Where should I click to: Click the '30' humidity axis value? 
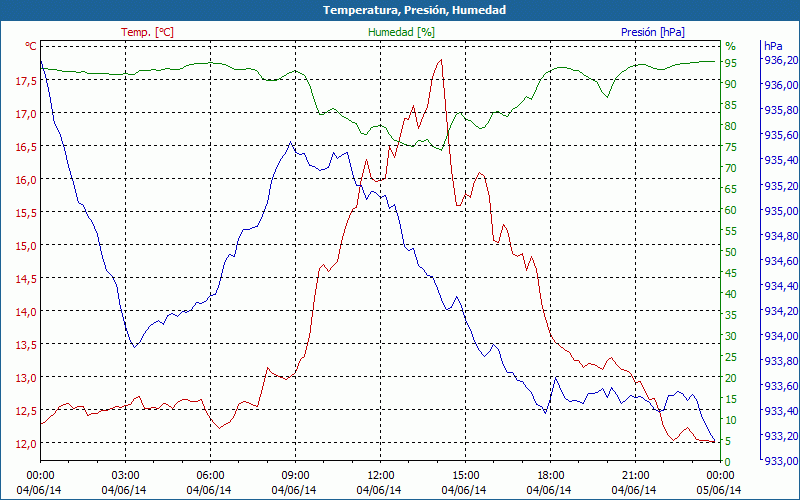pos(731,336)
